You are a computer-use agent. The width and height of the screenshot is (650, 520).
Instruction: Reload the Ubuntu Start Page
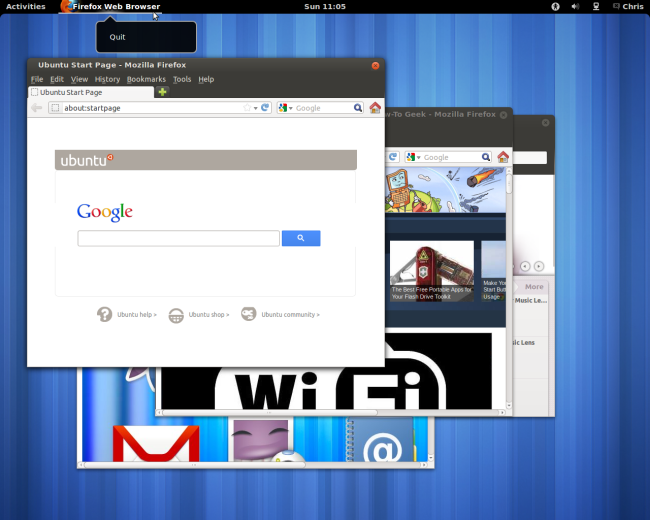tap(265, 107)
